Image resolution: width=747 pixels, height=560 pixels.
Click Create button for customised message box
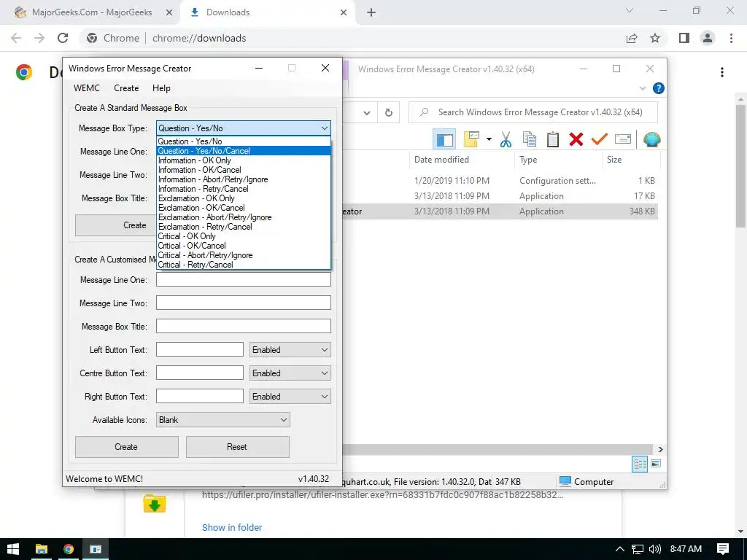(126, 447)
